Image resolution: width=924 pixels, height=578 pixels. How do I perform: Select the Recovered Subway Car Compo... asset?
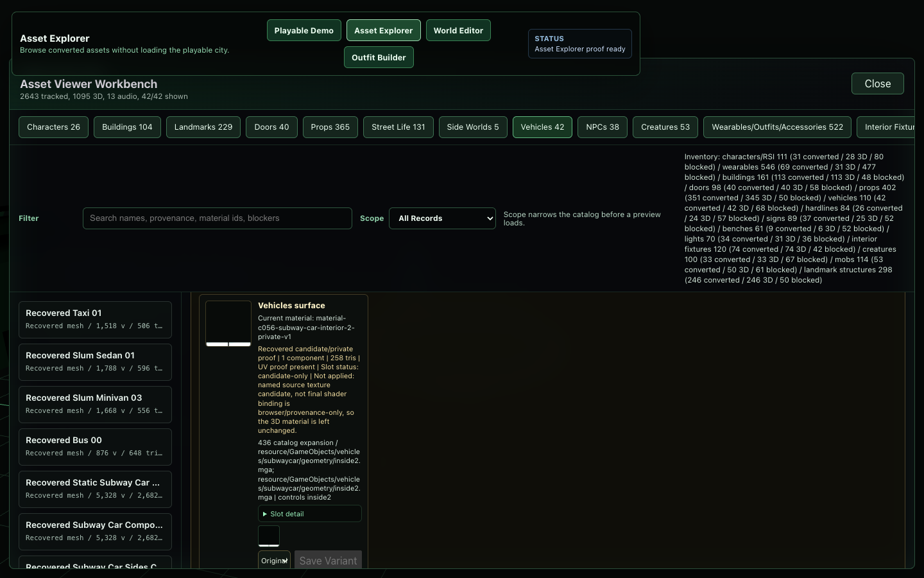[x=95, y=532]
